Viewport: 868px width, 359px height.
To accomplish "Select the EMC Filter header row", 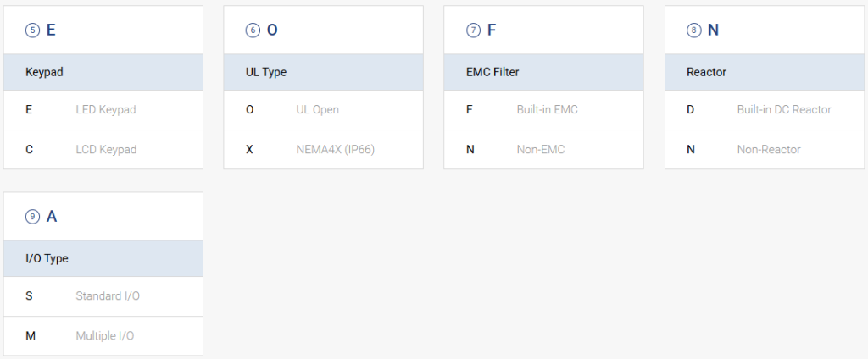I will 543,72.
